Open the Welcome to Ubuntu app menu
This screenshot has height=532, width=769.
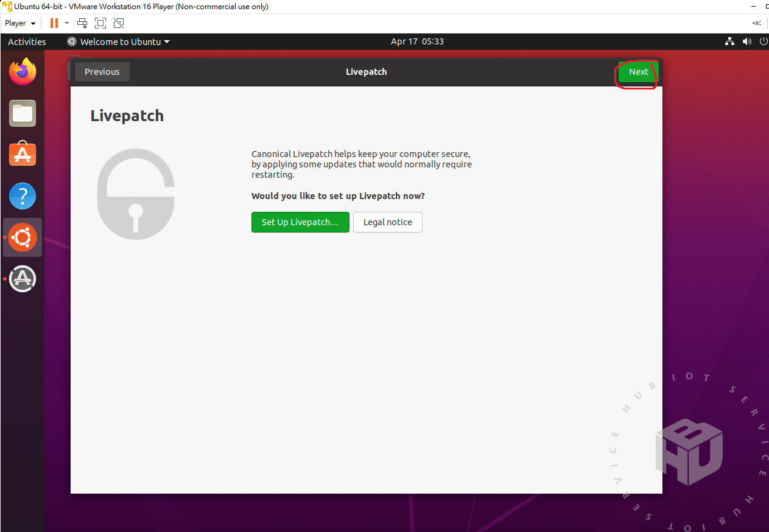pyautogui.click(x=118, y=41)
